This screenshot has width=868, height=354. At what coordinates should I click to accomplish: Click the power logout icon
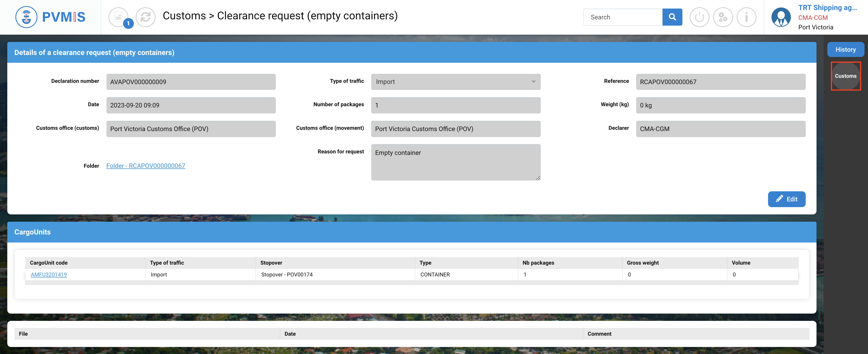699,17
